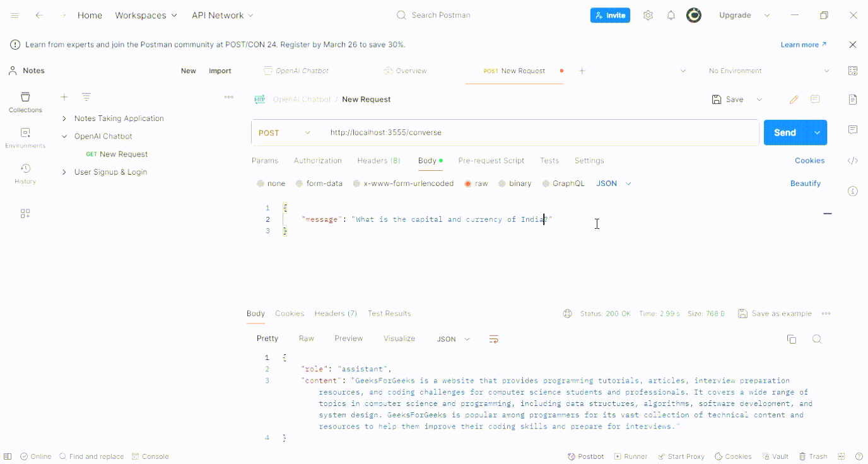Click the network globe icon
This screenshot has height=464, width=868.
pos(567,313)
